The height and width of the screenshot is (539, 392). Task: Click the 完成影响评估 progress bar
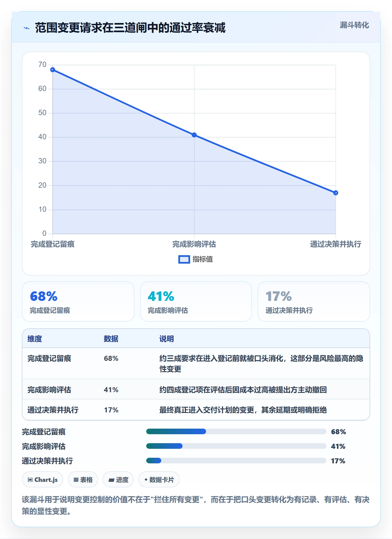(x=236, y=446)
